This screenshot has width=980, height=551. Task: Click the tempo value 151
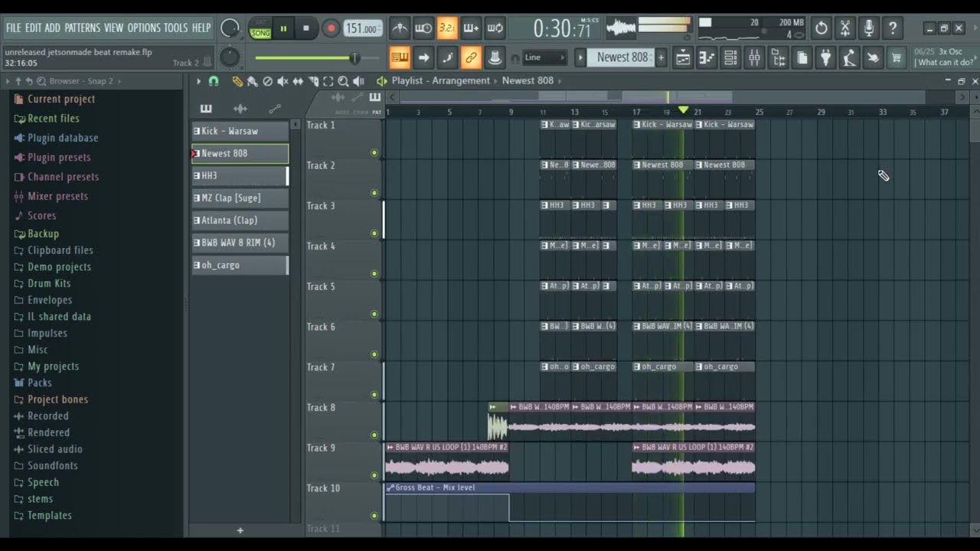coord(363,29)
